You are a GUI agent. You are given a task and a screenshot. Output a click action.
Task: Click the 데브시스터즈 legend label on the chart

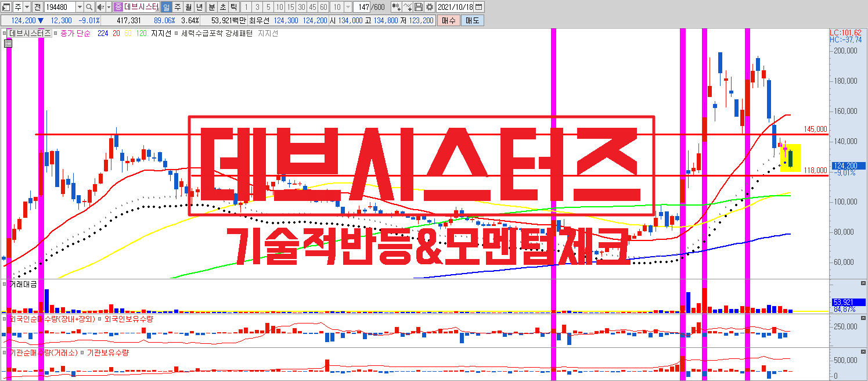point(30,34)
